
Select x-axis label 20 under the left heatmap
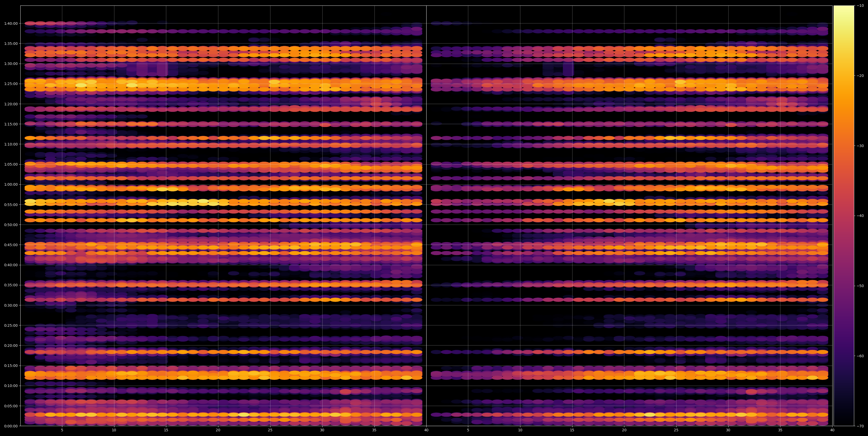click(x=218, y=430)
